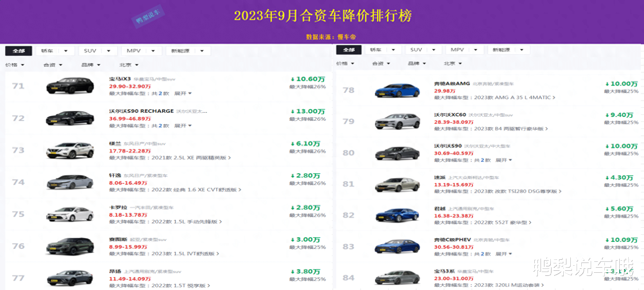This screenshot has width=644, height=290.
Task: Open the 品牌 filter in the left panel
Action: tap(91, 65)
